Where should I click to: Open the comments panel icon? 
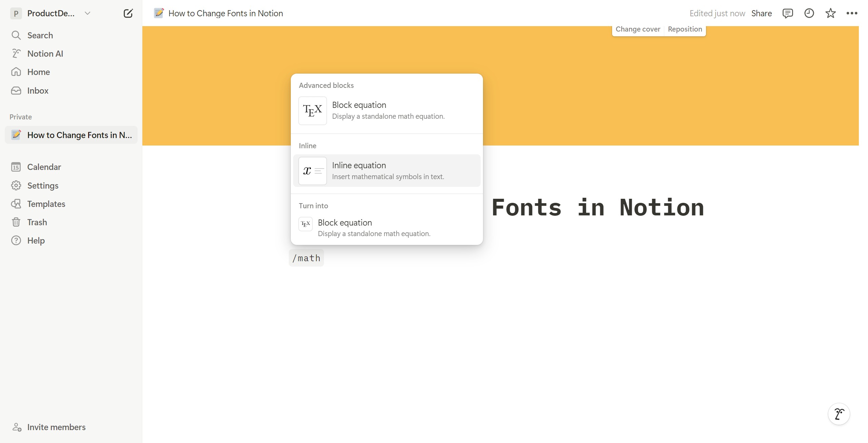788,13
